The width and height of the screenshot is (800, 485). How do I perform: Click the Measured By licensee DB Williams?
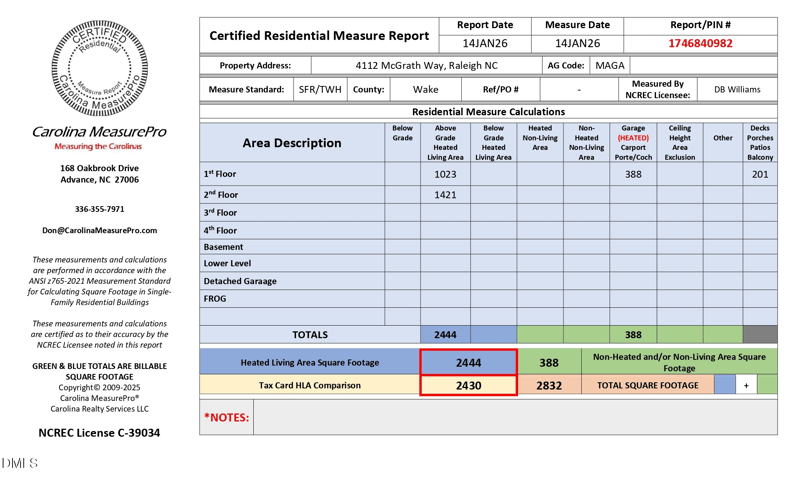737,89
